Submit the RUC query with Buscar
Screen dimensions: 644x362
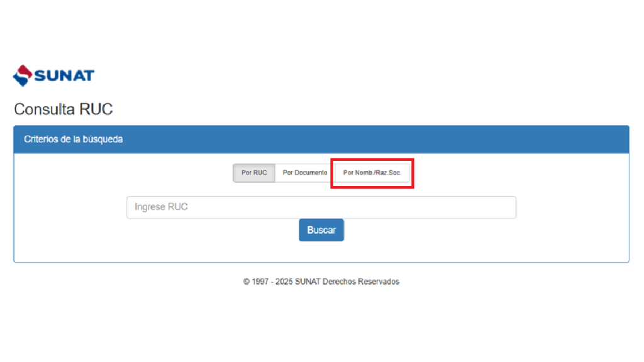321,230
